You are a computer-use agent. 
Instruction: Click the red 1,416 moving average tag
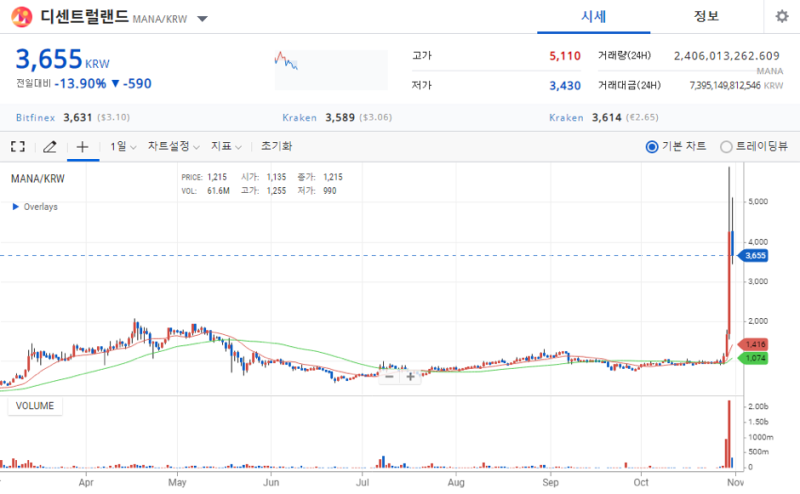[753, 344]
